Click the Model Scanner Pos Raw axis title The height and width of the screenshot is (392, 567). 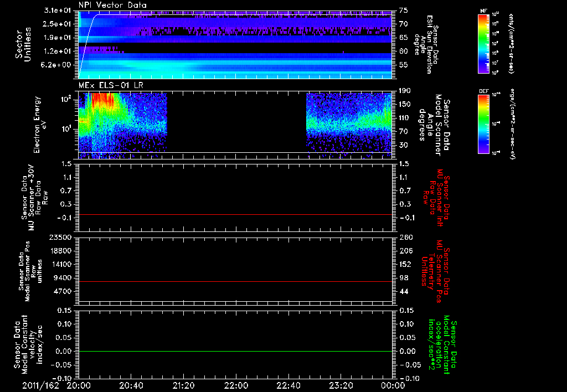30,271
